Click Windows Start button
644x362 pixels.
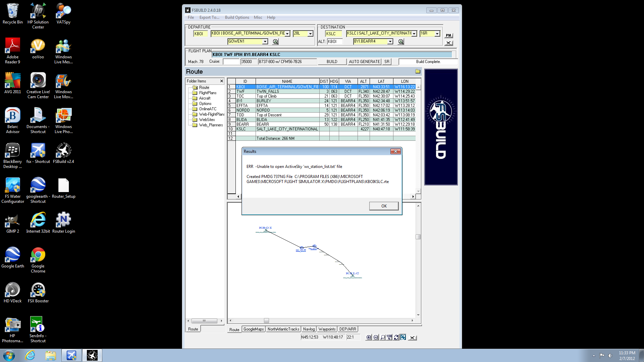coord(9,355)
